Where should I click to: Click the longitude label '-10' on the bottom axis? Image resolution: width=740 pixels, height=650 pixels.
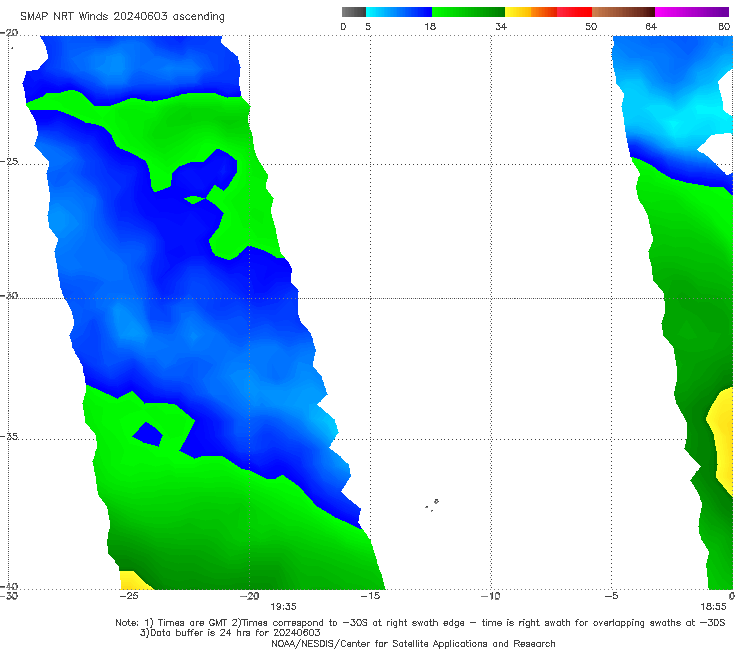[x=491, y=596]
